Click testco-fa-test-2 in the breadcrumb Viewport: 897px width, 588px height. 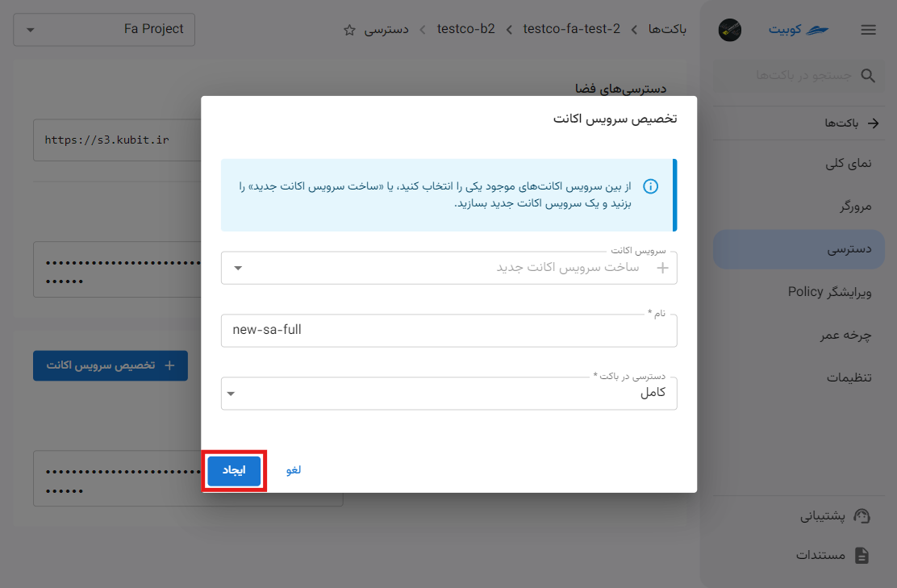[571, 29]
